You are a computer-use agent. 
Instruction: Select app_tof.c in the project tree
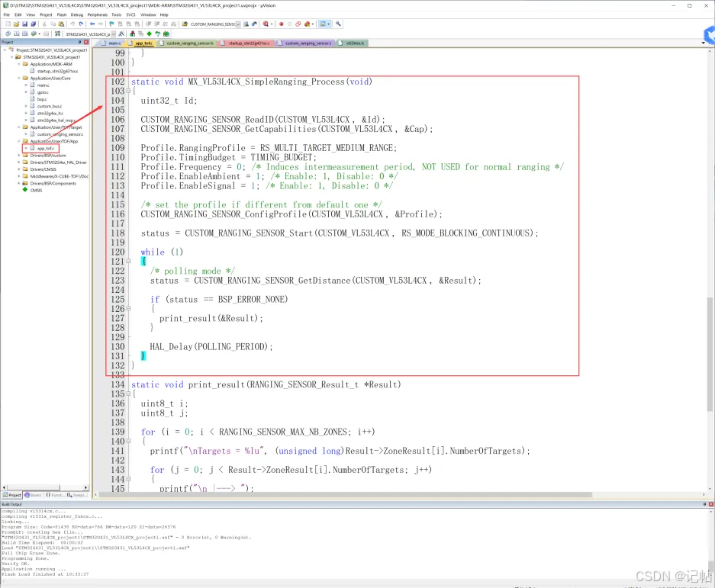45,148
